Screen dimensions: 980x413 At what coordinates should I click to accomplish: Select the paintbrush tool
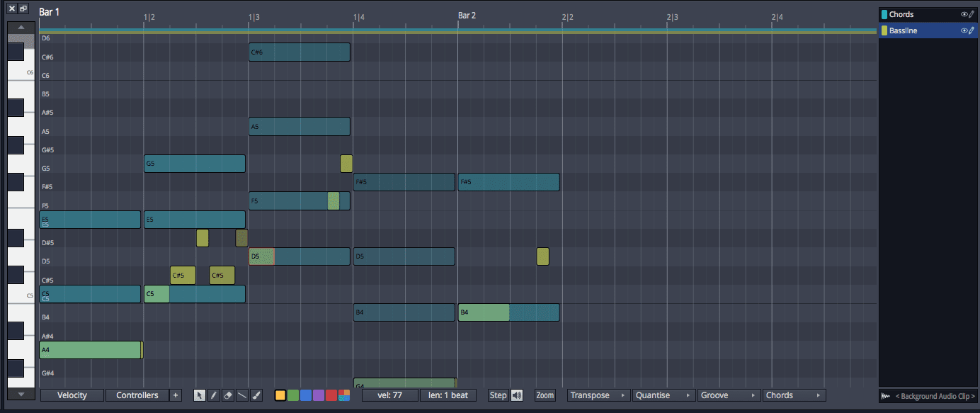256,395
